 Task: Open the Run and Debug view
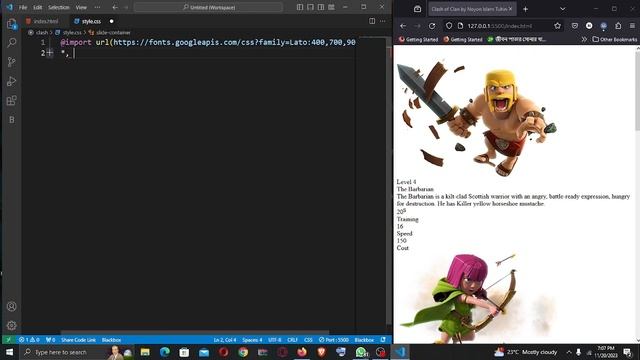(x=11, y=81)
